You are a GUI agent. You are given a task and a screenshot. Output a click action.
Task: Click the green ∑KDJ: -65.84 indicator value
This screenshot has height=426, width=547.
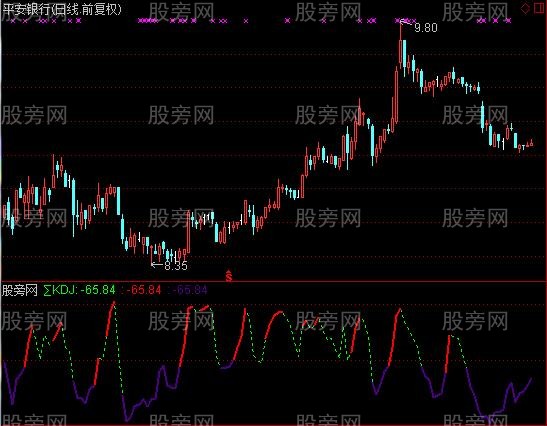(x=80, y=290)
